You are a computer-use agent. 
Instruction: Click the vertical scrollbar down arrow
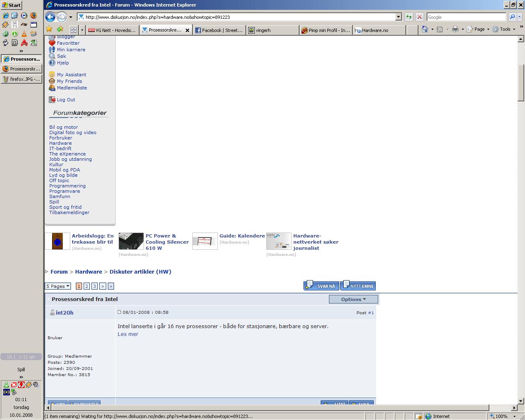tap(521, 401)
